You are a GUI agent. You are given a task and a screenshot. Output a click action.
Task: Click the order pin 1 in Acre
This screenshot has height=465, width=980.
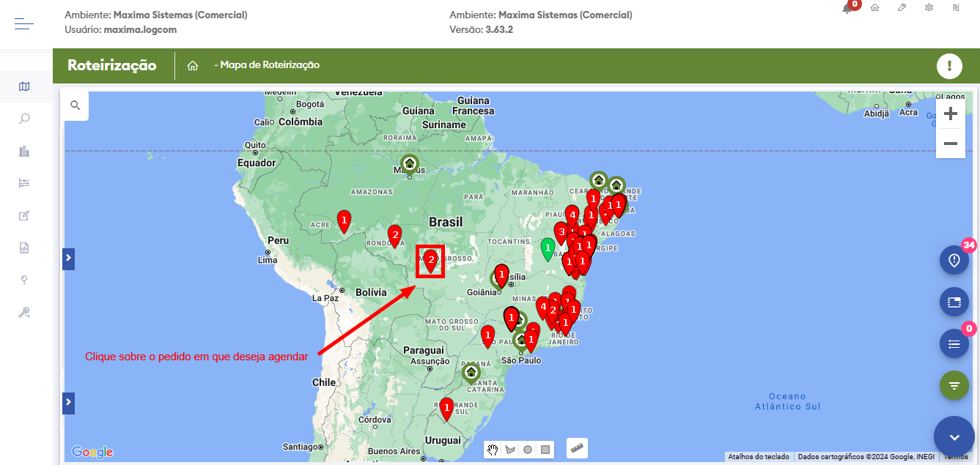tap(344, 220)
